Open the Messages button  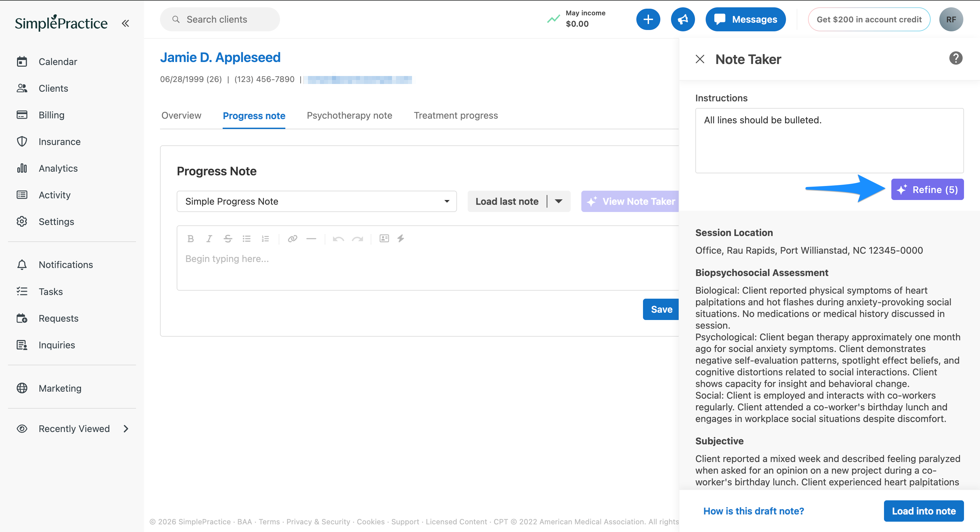coord(745,19)
